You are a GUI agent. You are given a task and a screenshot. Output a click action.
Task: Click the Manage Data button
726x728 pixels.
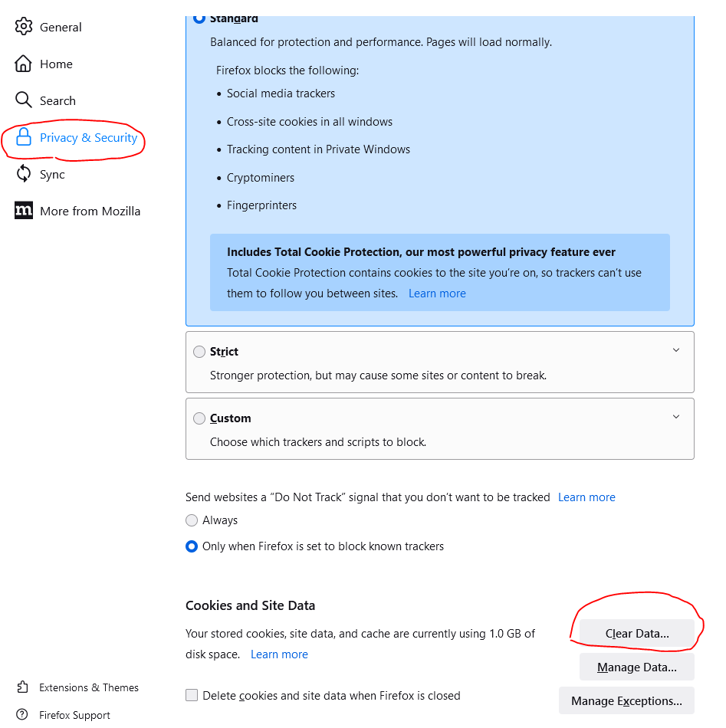click(637, 667)
